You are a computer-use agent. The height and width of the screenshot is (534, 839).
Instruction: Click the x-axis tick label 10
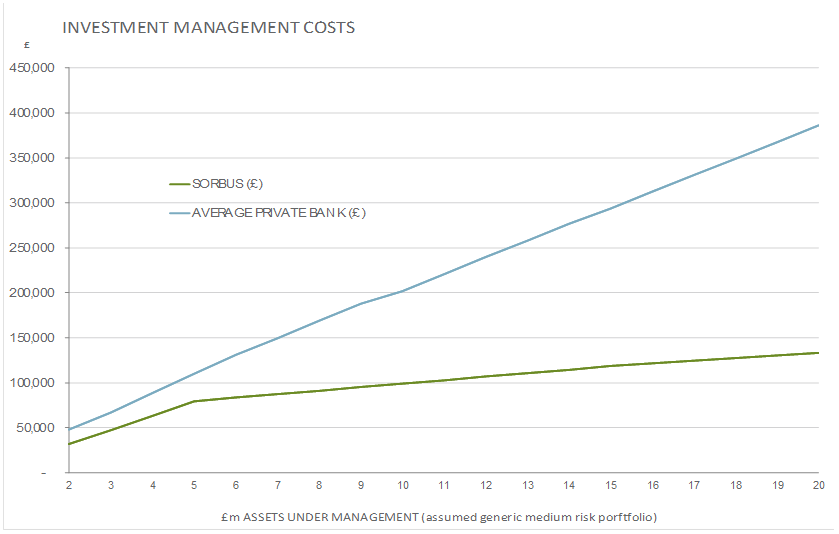coord(402,485)
